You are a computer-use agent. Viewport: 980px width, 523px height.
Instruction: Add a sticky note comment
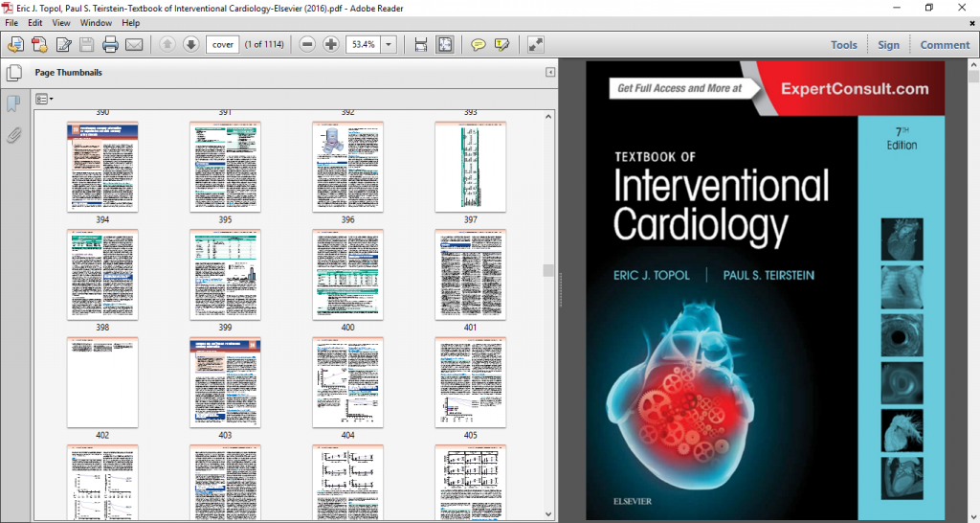(477, 44)
